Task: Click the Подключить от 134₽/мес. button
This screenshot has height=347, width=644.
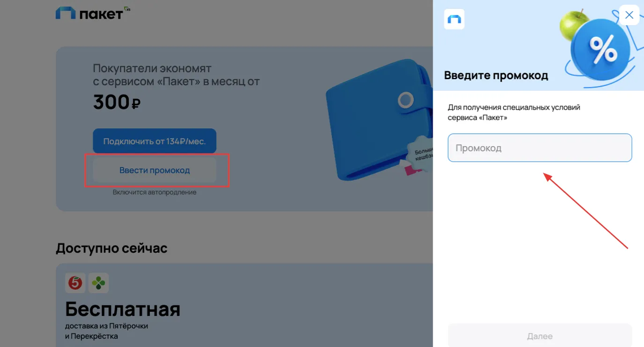Action: [154, 141]
